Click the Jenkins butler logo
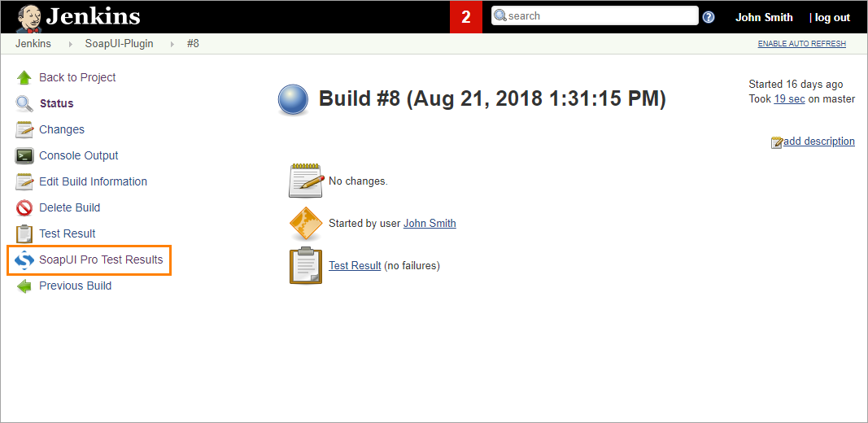The width and height of the screenshot is (868, 423). (29, 17)
